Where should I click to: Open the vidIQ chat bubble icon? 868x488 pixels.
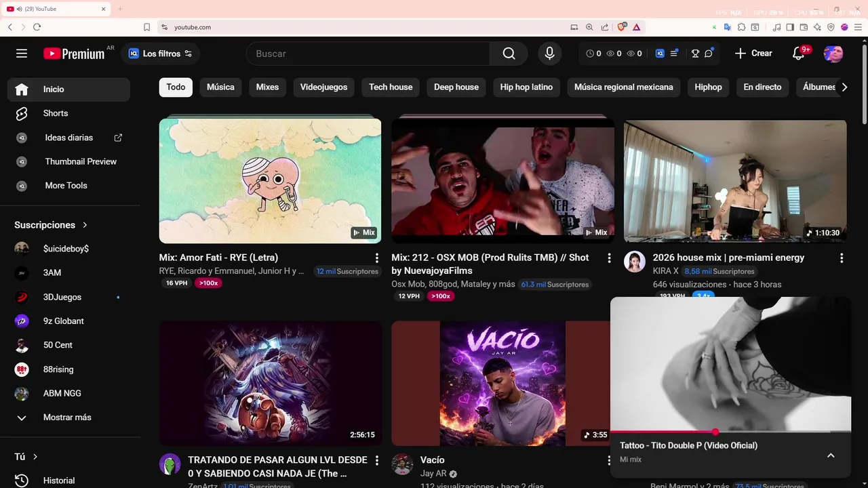709,54
